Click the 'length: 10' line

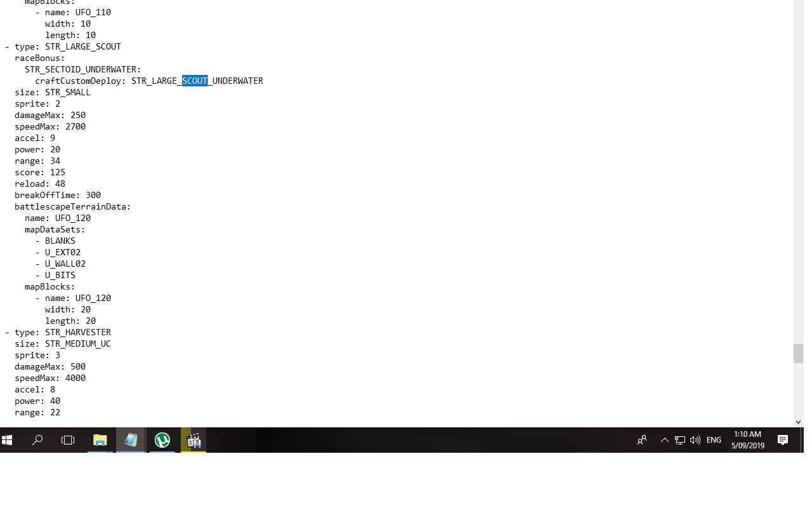[70, 35]
